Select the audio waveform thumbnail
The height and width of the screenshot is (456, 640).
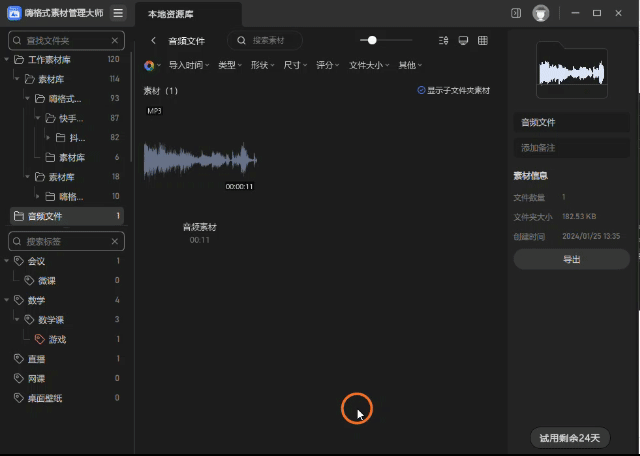200,160
